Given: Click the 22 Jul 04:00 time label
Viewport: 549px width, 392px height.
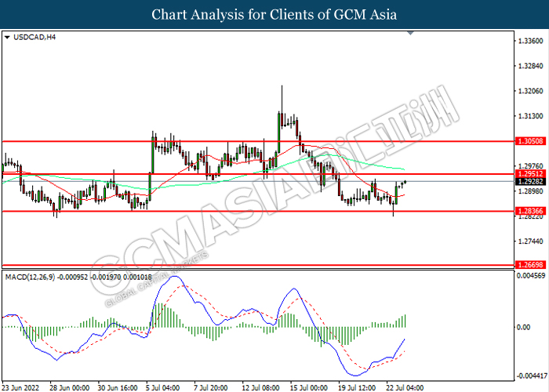Looking at the screenshot, I should click(405, 388).
